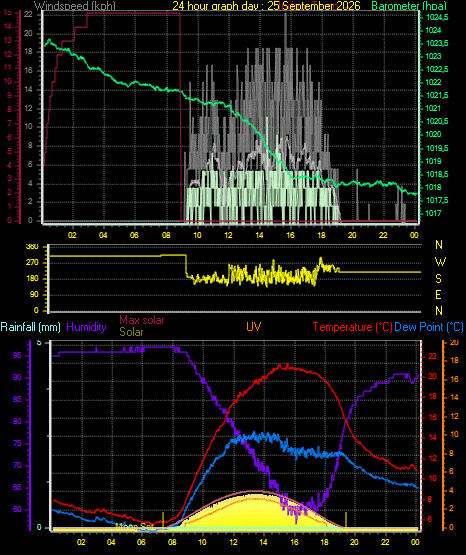Click the "Moon Set" label in the lower graph
Viewport: 466px width, 555px height.
click(136, 527)
